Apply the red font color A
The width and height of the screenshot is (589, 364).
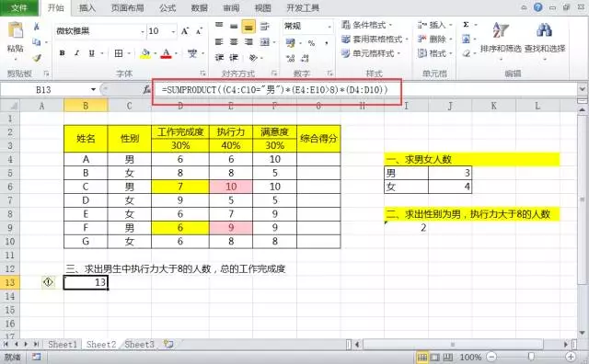[x=166, y=53]
